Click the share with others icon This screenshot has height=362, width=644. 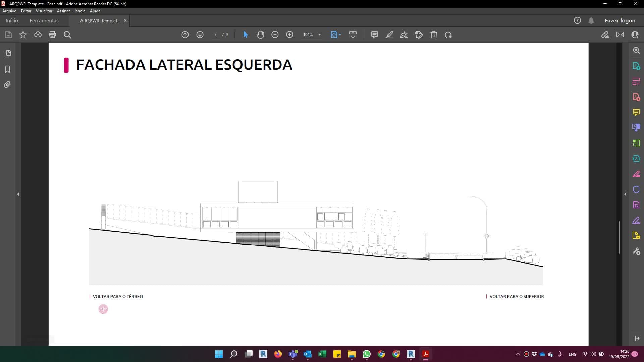[635, 35]
